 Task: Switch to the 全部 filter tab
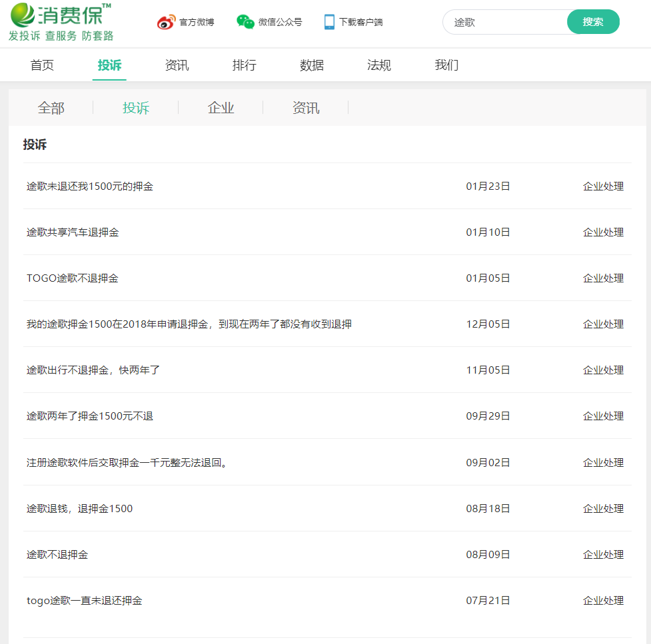click(51, 108)
